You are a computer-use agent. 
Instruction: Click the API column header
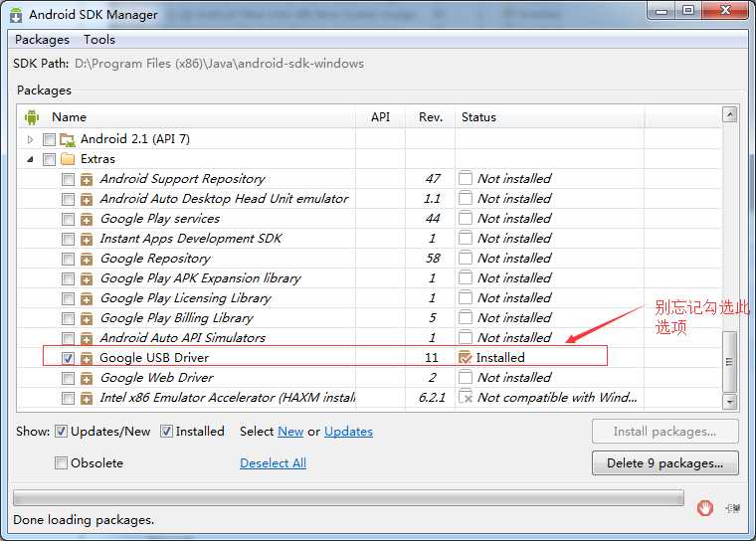tap(380, 117)
